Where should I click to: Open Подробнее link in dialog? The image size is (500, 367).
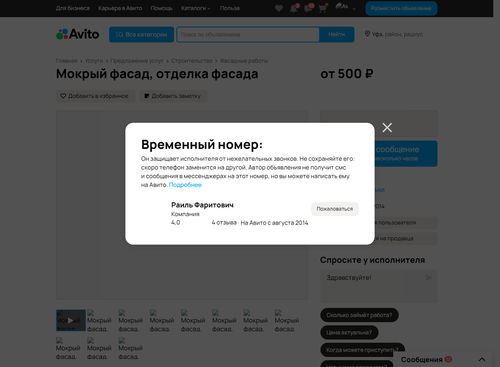(185, 185)
